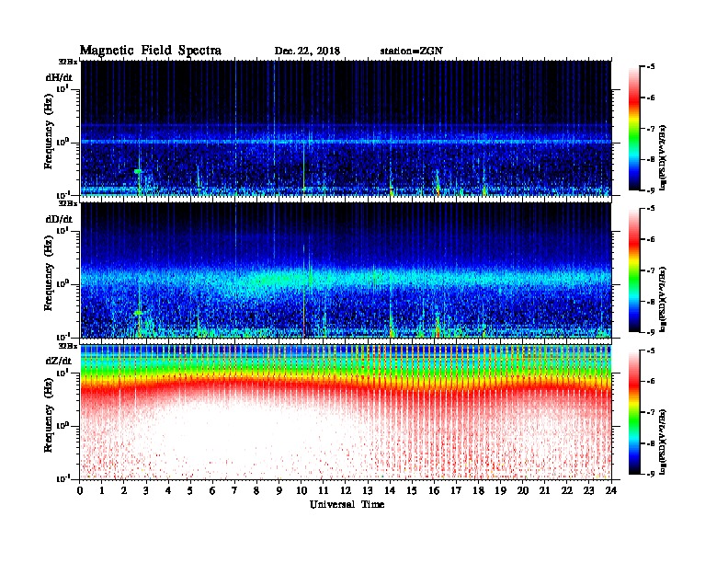Click hour 22 on the time axis
Image resolution: width=728 pixels, height=563 pixels.
[x=567, y=491]
